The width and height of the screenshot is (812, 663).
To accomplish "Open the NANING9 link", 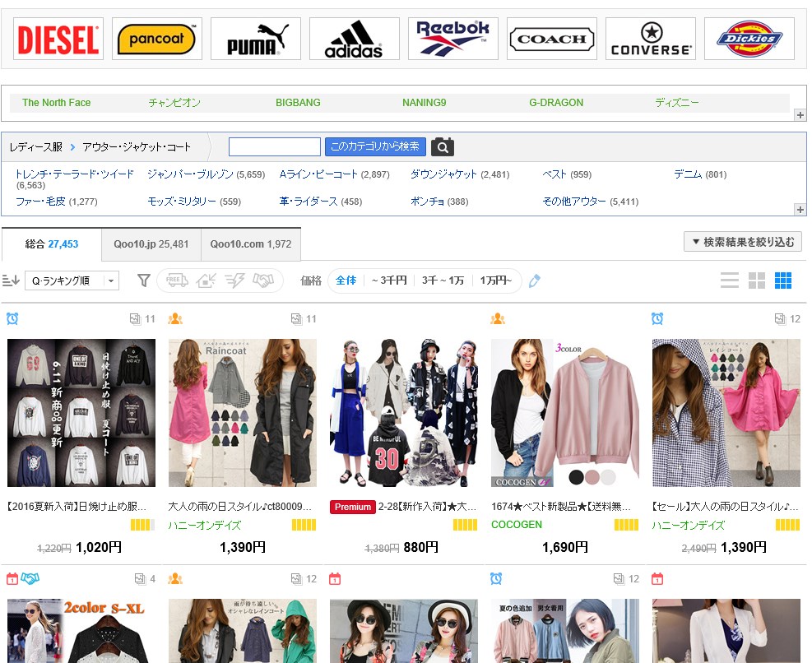I will pyautogui.click(x=425, y=103).
